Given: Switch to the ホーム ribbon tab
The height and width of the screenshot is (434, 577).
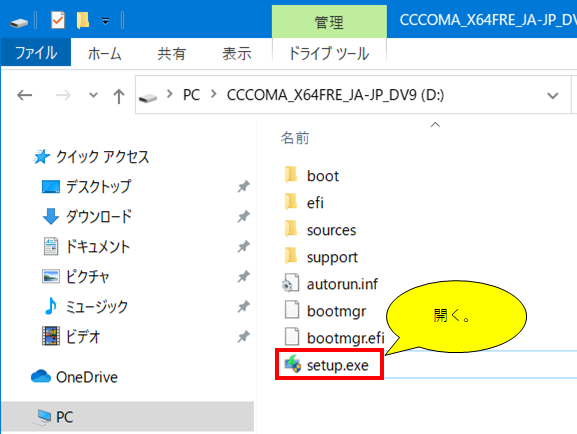Looking at the screenshot, I should click(105, 54).
